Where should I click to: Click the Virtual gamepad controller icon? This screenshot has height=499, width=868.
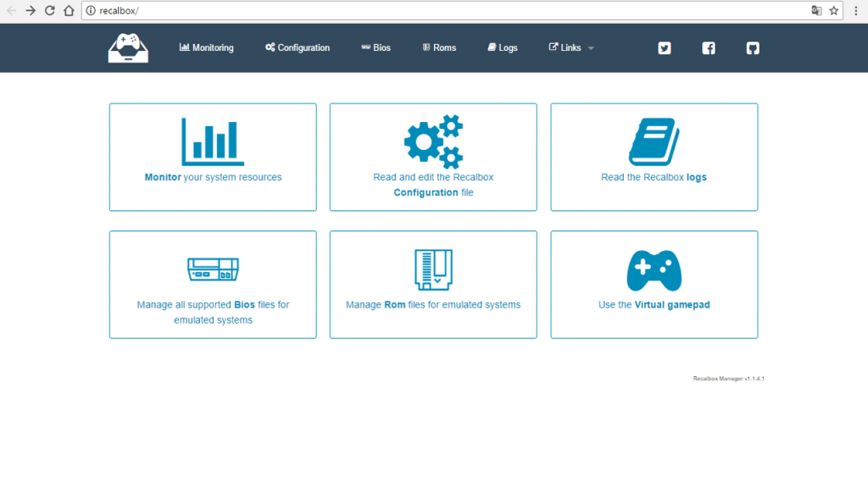click(x=654, y=270)
